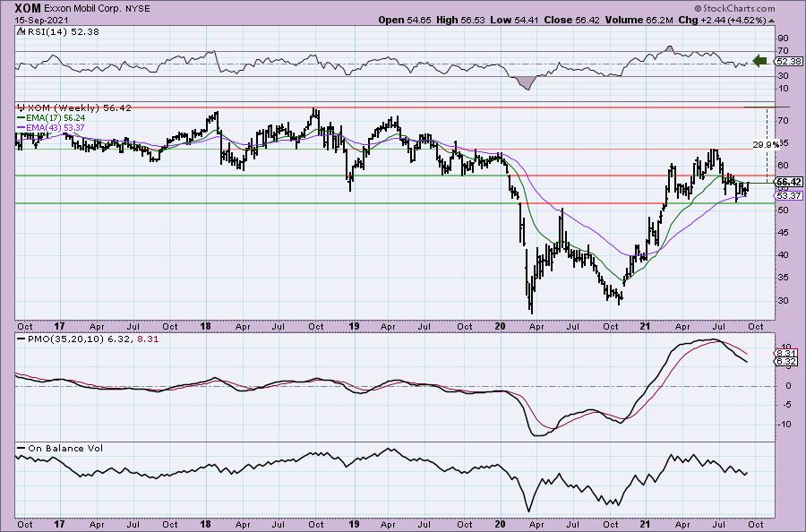Image resolution: width=806 pixels, height=532 pixels.
Task: Click the Open 54.65 value
Action: tap(405, 20)
